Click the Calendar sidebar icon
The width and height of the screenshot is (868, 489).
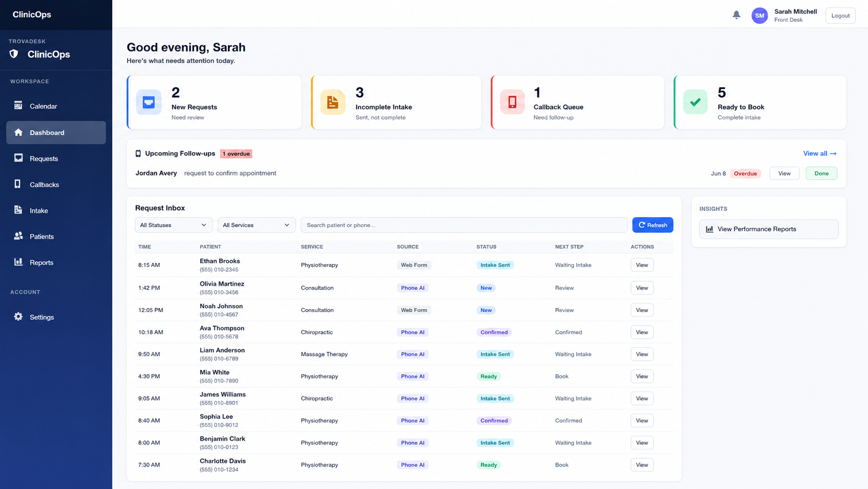[18, 105]
